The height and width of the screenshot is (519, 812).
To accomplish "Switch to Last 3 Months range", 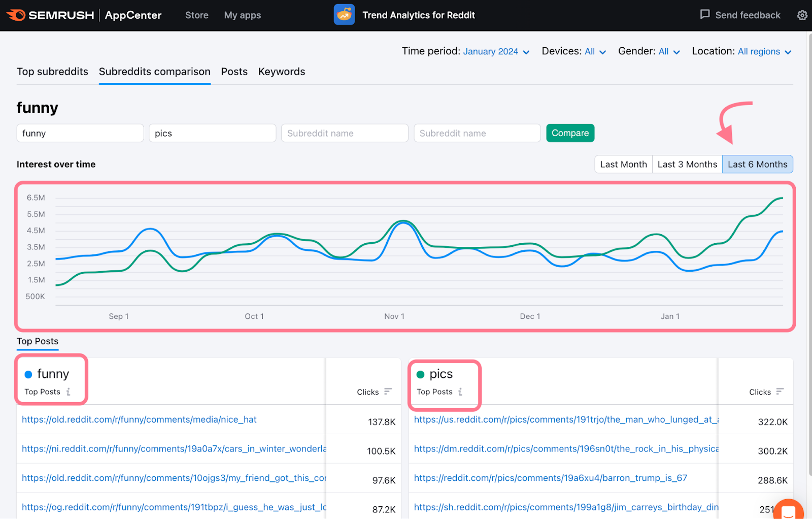I will click(687, 165).
